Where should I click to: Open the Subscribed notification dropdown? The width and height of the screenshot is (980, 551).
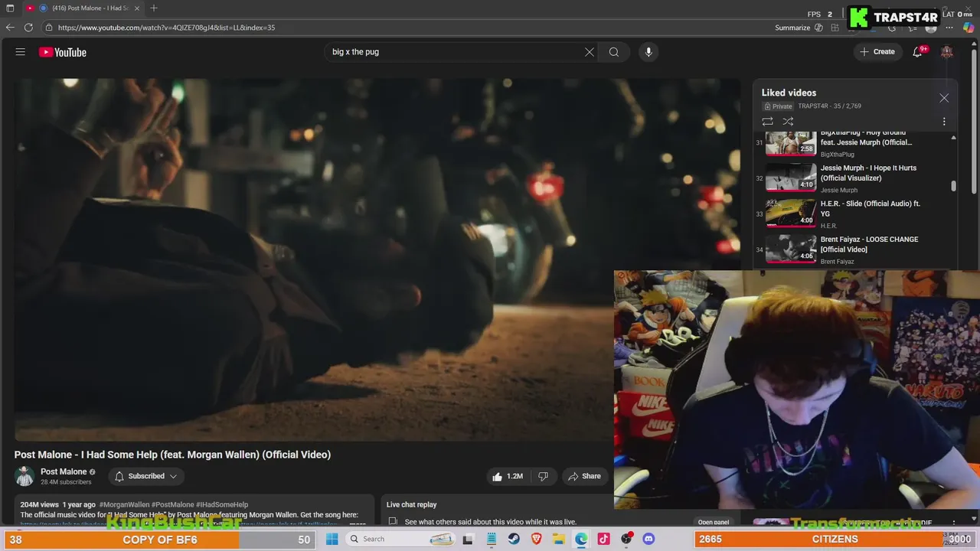145,476
